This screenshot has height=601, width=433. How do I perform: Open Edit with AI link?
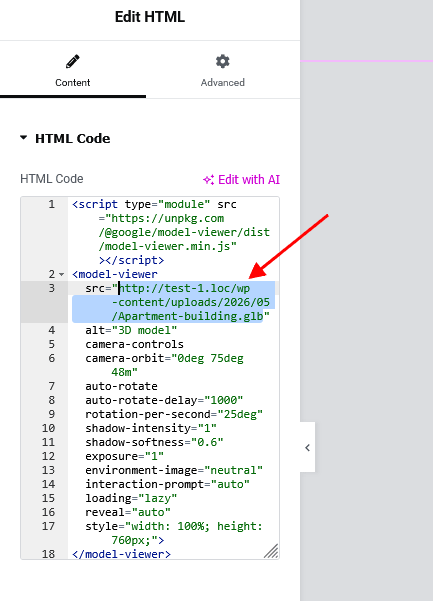[x=241, y=179]
